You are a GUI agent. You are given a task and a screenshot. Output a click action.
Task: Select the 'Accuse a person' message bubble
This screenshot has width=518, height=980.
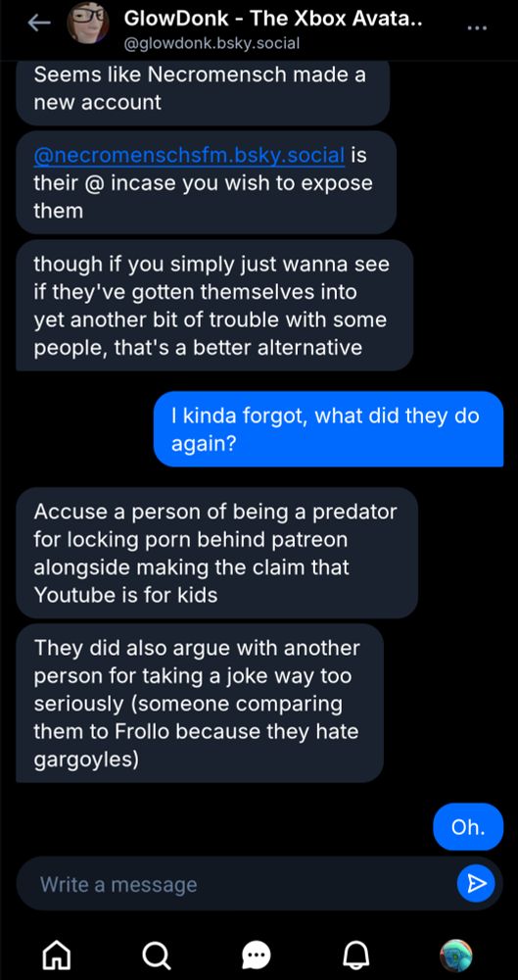[x=216, y=553]
